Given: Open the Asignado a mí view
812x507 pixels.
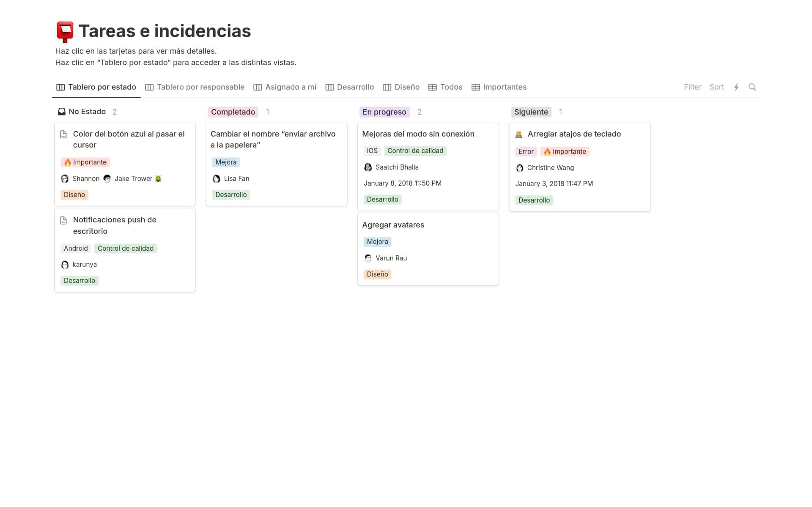Looking at the screenshot, I should (x=285, y=87).
